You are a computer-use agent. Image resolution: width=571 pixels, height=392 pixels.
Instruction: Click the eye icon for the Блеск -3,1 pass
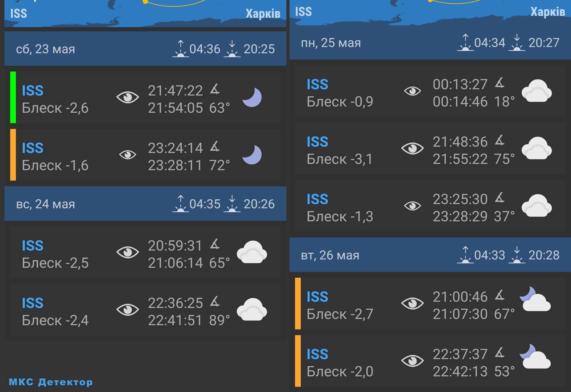point(412,148)
